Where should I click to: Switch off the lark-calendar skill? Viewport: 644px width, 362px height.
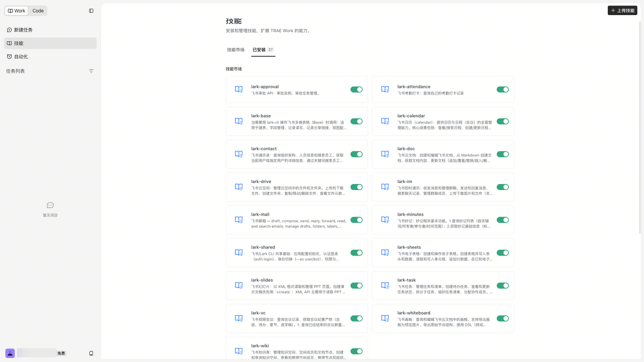[503, 121]
